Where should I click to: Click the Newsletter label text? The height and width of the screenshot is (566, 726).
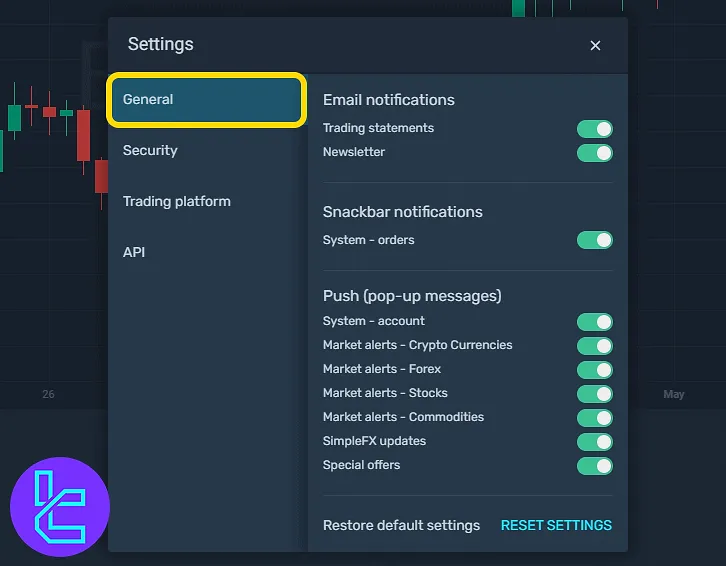354,152
